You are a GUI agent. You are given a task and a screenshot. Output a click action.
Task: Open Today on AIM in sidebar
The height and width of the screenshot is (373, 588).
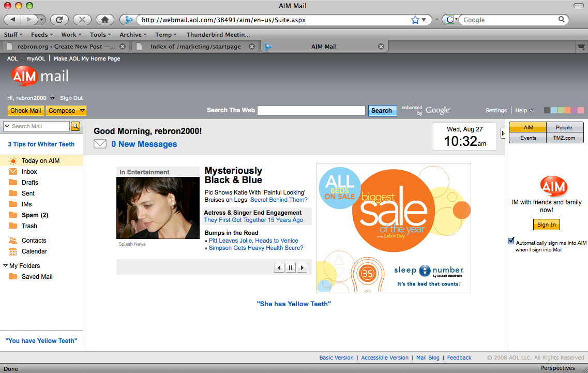(41, 160)
